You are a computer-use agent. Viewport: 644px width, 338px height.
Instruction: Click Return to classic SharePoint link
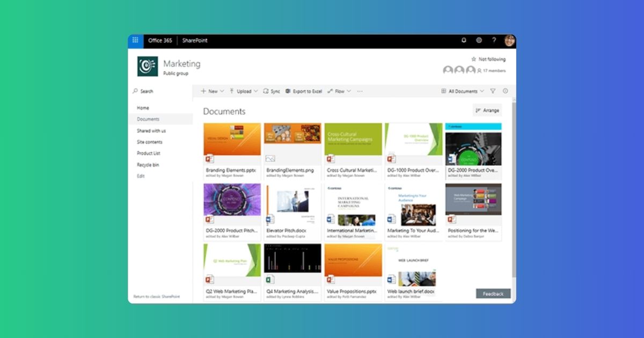157,297
